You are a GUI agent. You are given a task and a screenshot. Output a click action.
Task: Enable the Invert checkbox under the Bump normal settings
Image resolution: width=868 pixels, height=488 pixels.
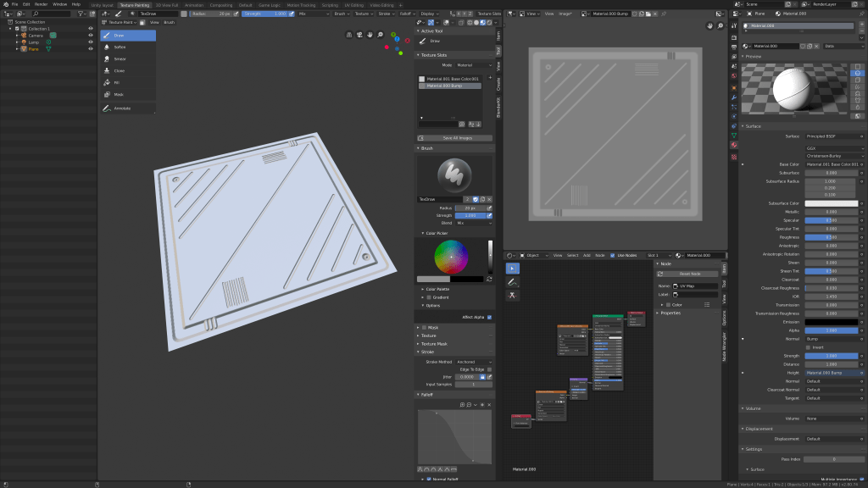[x=808, y=347]
